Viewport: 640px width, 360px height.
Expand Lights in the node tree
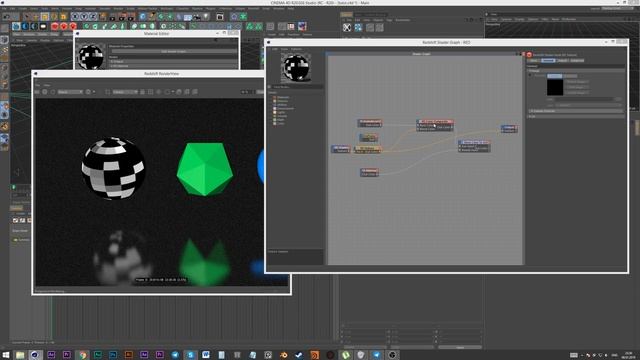(281, 112)
